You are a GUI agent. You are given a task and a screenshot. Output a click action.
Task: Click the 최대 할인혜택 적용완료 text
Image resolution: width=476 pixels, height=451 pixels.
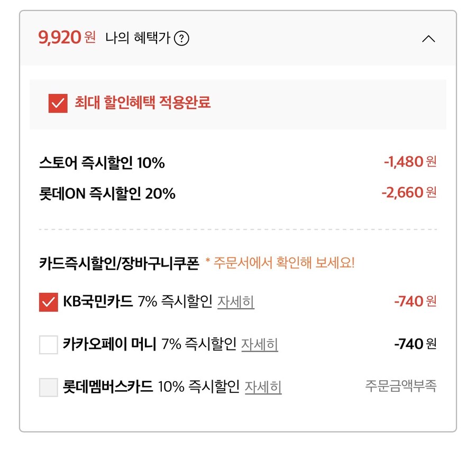pyautogui.click(x=142, y=103)
